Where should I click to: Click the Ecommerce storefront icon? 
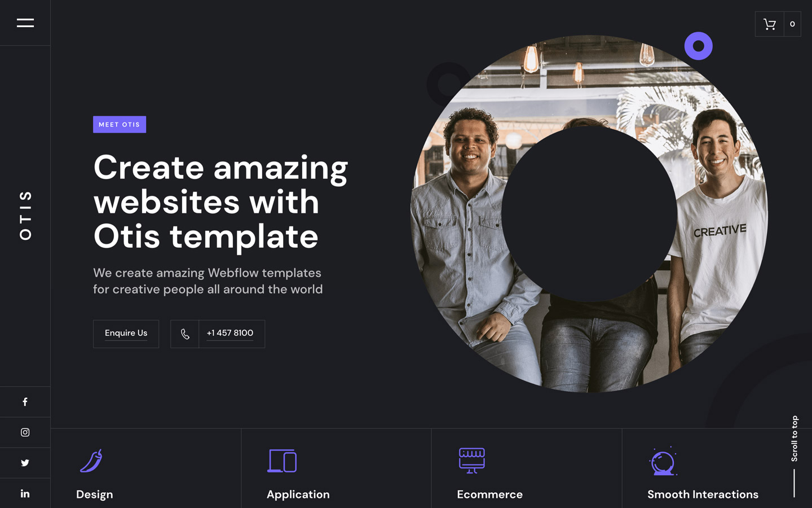point(473,461)
